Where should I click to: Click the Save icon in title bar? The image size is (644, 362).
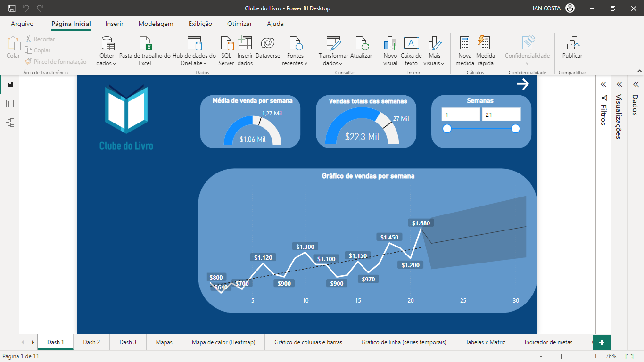tap(11, 8)
